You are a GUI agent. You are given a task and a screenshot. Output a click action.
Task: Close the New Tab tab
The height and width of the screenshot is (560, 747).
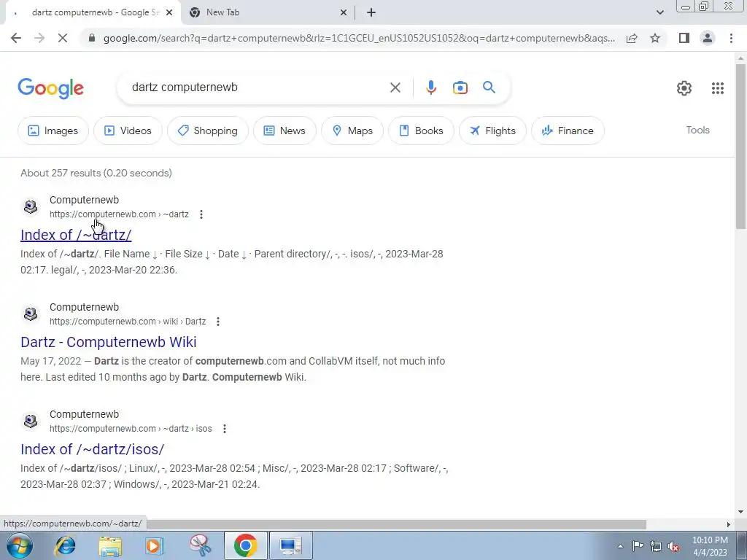click(x=344, y=13)
